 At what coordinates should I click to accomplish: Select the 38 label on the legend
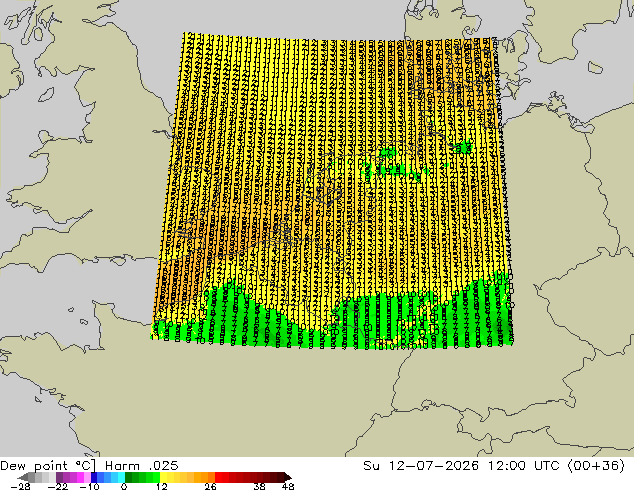pyautogui.click(x=260, y=486)
